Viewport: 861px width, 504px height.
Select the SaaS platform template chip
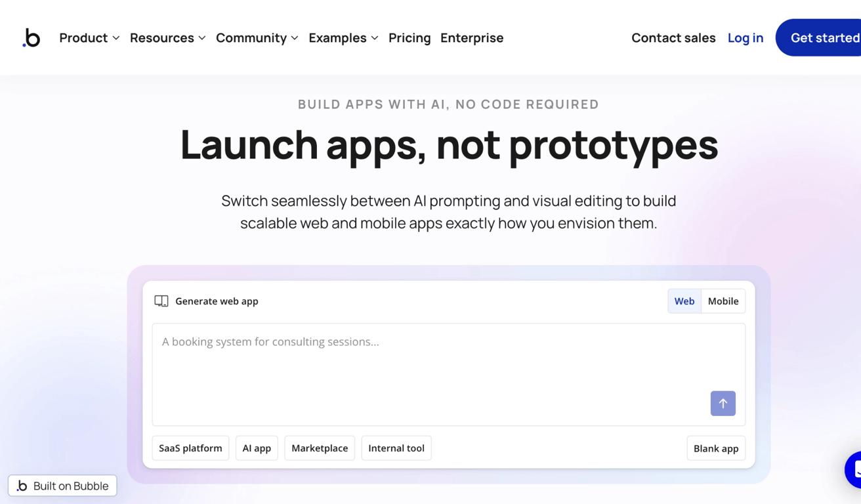190,448
